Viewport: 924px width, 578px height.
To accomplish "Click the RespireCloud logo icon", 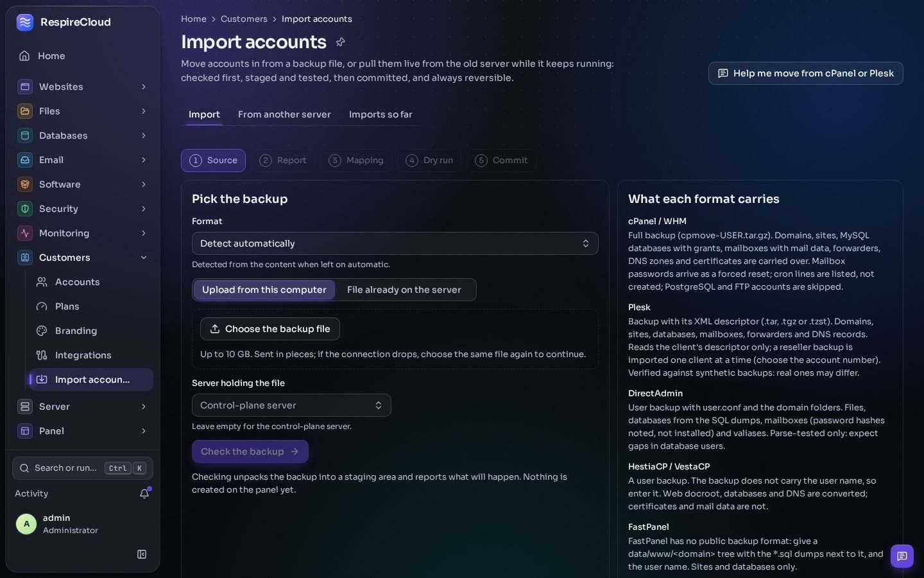I will pyautogui.click(x=25, y=22).
